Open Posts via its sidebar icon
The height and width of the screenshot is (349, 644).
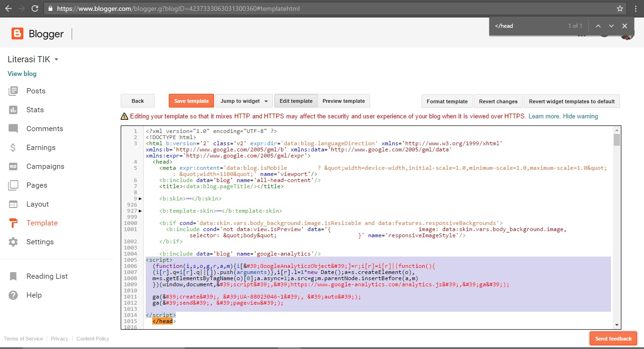click(x=13, y=91)
